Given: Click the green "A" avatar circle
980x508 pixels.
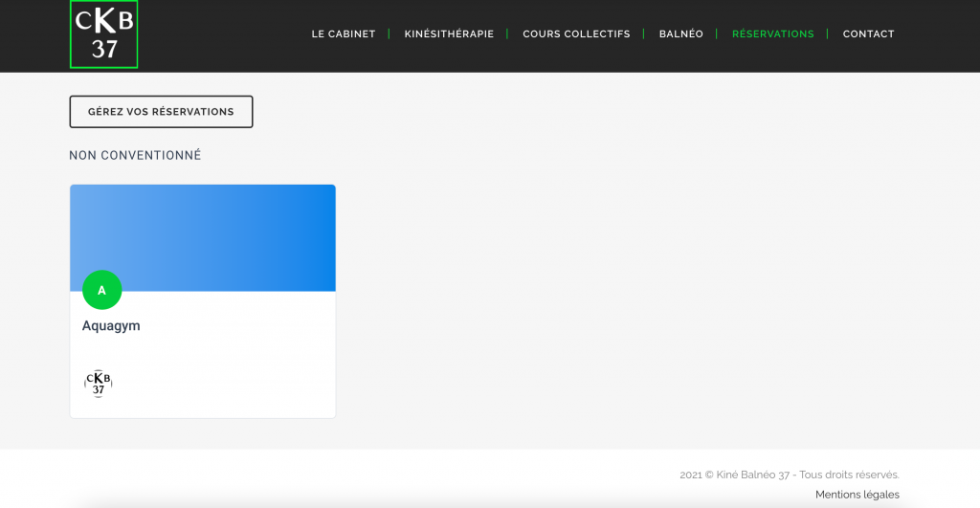Looking at the screenshot, I should click(102, 290).
